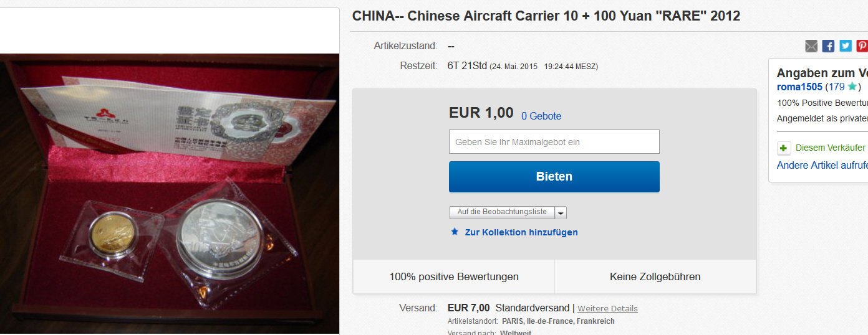Image resolution: width=868 pixels, height=335 pixels.
Task: Open the 0 Gebote bid history link
Action: (541, 116)
